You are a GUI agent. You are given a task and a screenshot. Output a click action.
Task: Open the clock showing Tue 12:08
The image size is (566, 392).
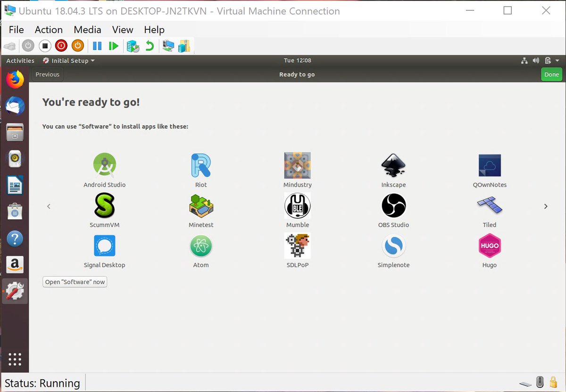(x=297, y=60)
